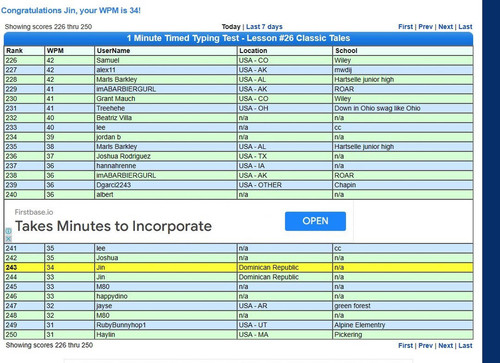Screen dimensions: 500x363
Task: Click the Firstbase.io ad headline text
Action: [113, 226]
